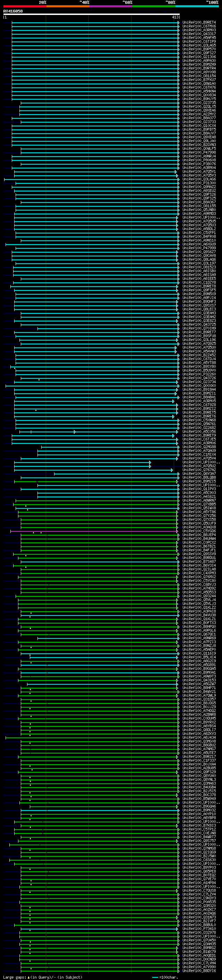
Task: Click the UniRef100_Q3LAG6 label
Action: tap(199, 179)
